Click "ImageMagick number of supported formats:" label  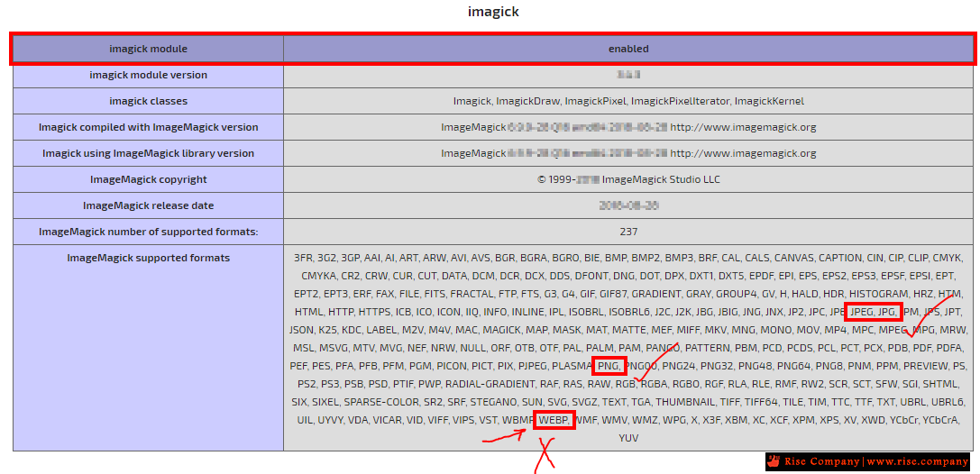[x=148, y=232]
